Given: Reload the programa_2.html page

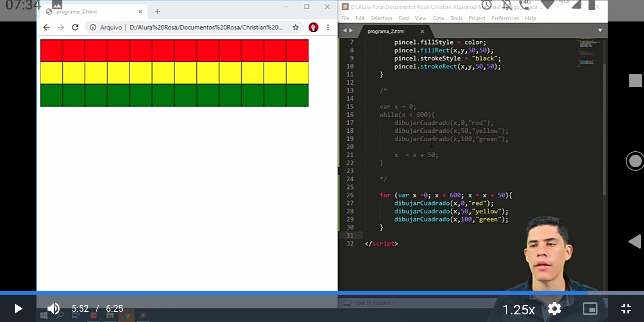Looking at the screenshot, I should tap(75, 27).
